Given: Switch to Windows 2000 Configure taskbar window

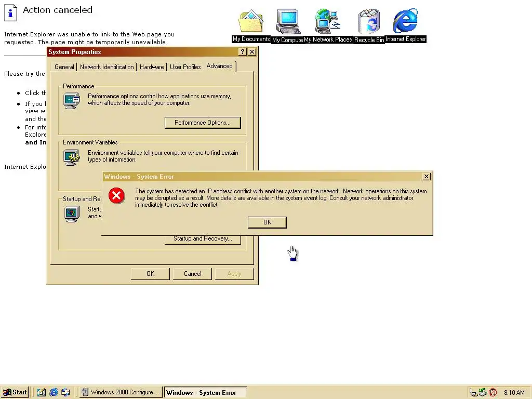Looking at the screenshot, I should [121, 392].
